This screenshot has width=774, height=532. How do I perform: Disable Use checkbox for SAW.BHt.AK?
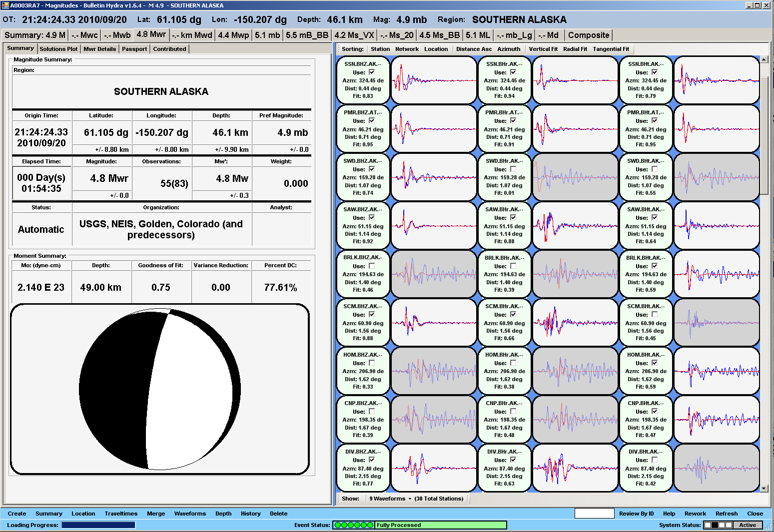655,217
